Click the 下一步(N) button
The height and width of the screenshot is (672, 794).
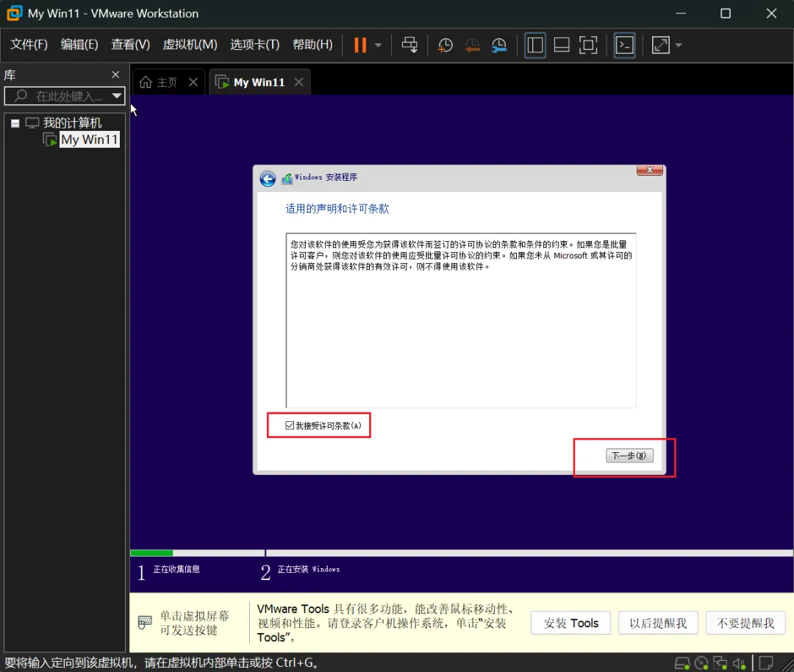629,455
